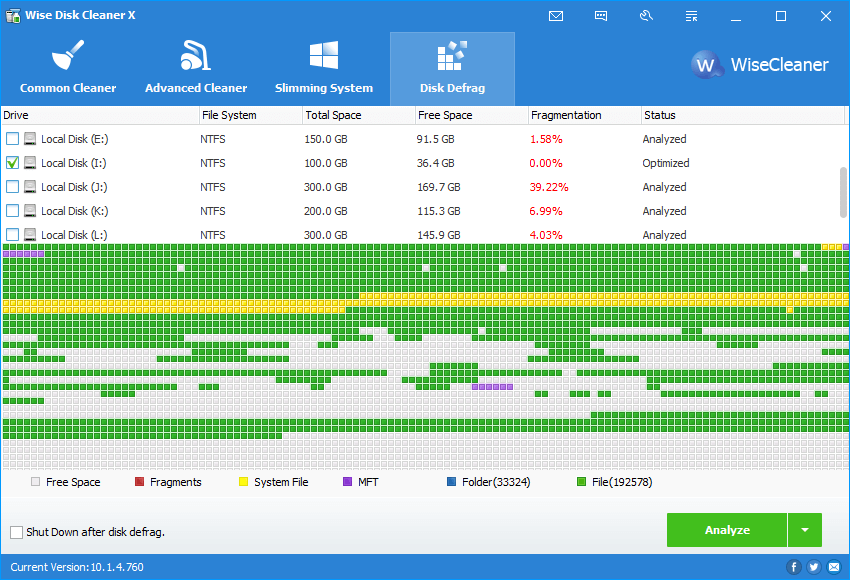Click the drive icon for Local Disk (E:)
This screenshot has height=580, width=850.
coord(30,139)
